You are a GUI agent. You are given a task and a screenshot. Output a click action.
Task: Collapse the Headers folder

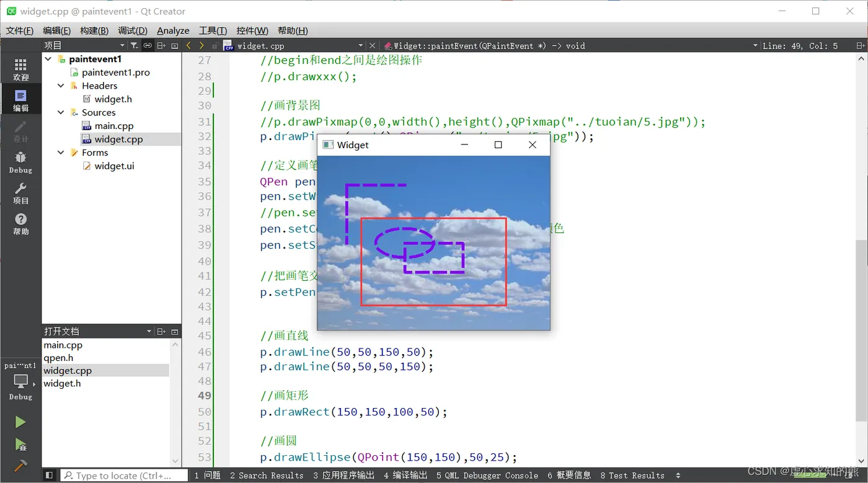tap(61, 86)
